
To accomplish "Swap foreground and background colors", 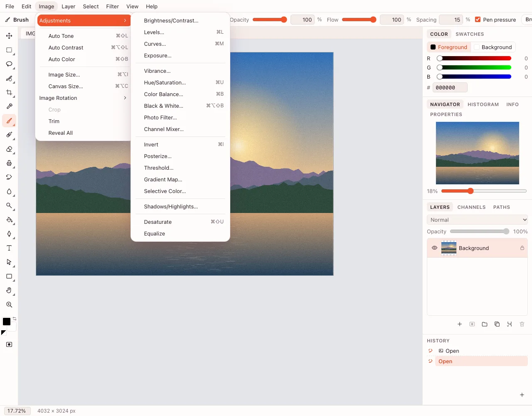I will (x=15, y=319).
